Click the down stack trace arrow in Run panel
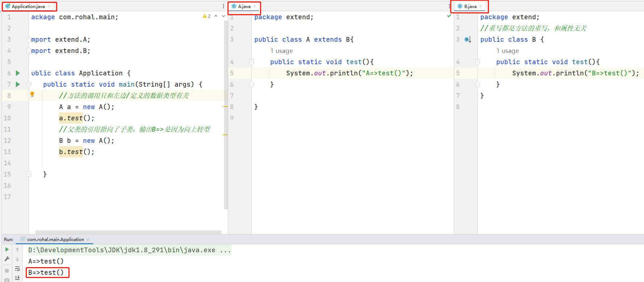Screen dimensions: 644x282 [x=17, y=259]
